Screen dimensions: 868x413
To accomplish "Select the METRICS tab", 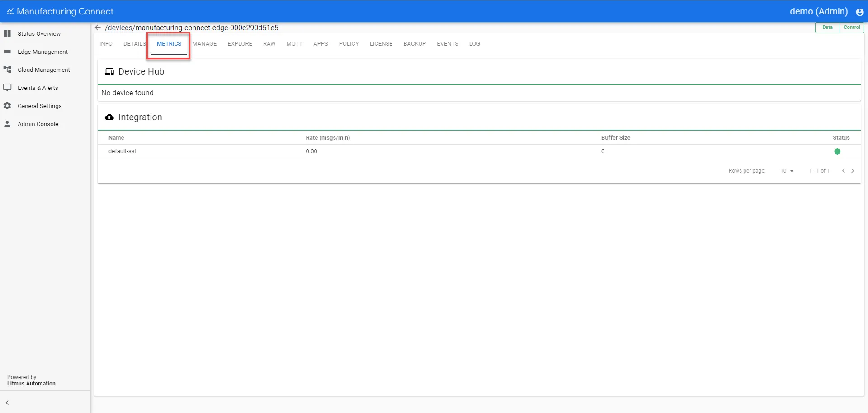I will [169, 44].
